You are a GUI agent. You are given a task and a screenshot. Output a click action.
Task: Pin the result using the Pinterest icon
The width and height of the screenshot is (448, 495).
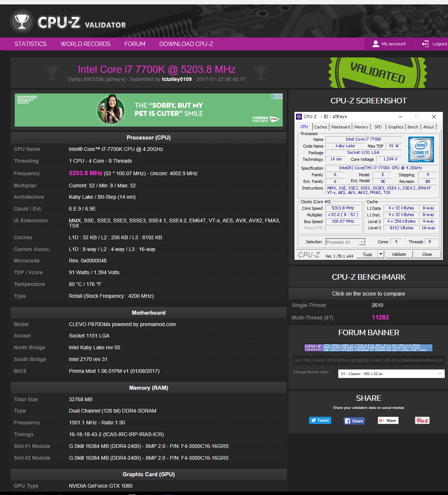(422, 420)
